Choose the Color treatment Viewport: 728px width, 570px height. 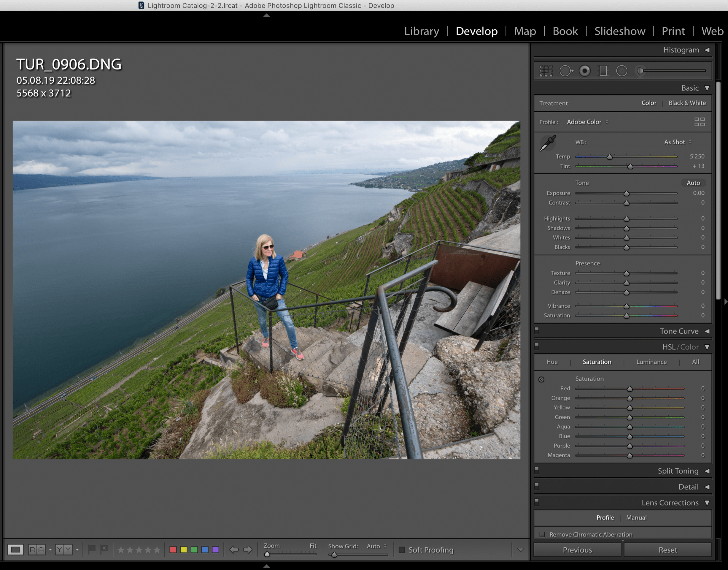tap(648, 103)
